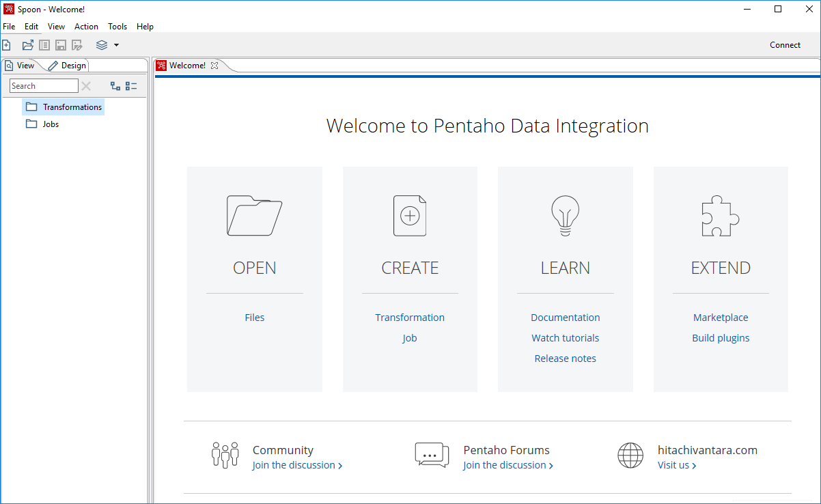Collapse all tree nodes icon
The width and height of the screenshot is (821, 504).
[x=131, y=86]
